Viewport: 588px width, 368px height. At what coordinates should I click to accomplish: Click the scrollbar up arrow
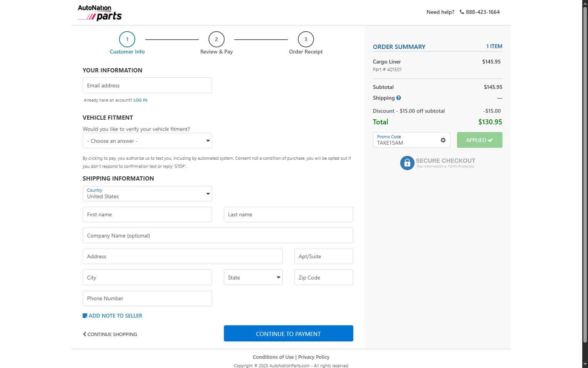pyautogui.click(x=585, y=3)
